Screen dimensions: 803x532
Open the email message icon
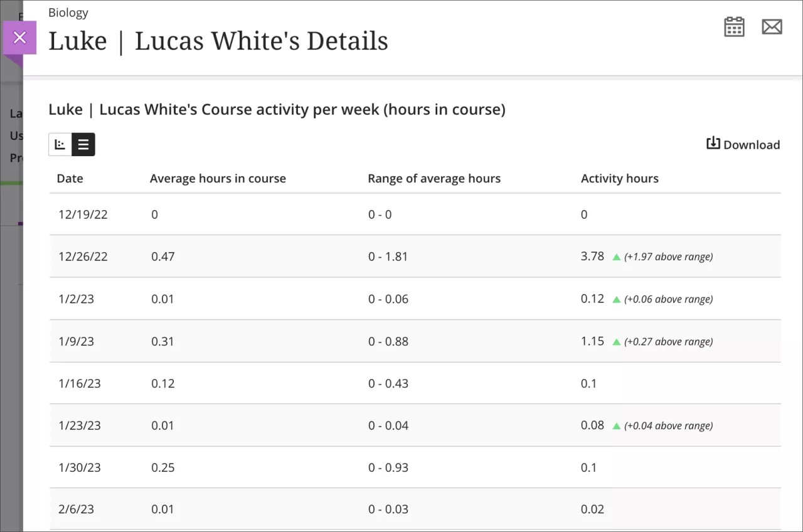click(772, 26)
